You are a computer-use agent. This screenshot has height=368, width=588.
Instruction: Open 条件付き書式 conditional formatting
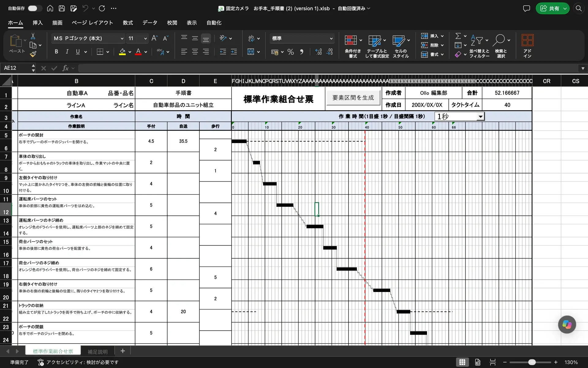tap(353, 46)
